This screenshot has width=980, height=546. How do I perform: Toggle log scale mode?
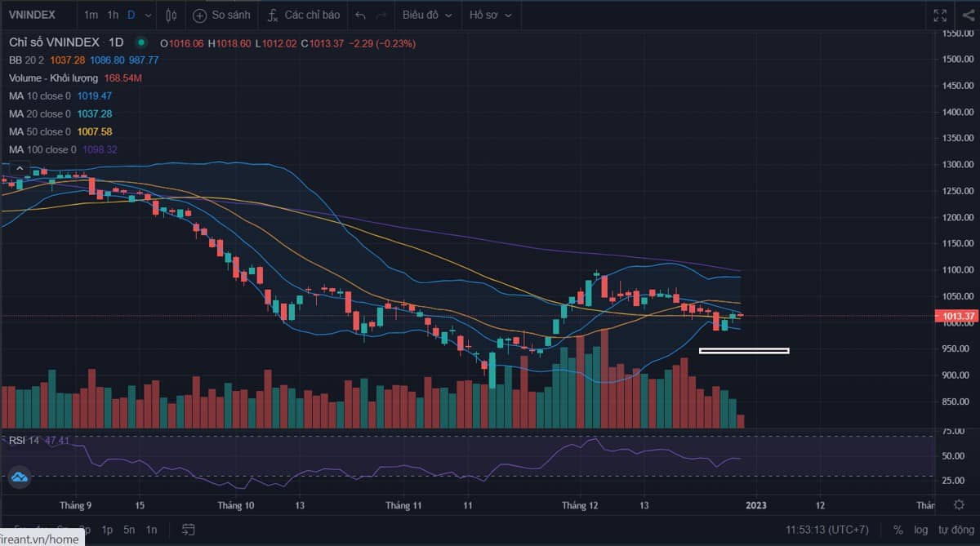coord(921,530)
